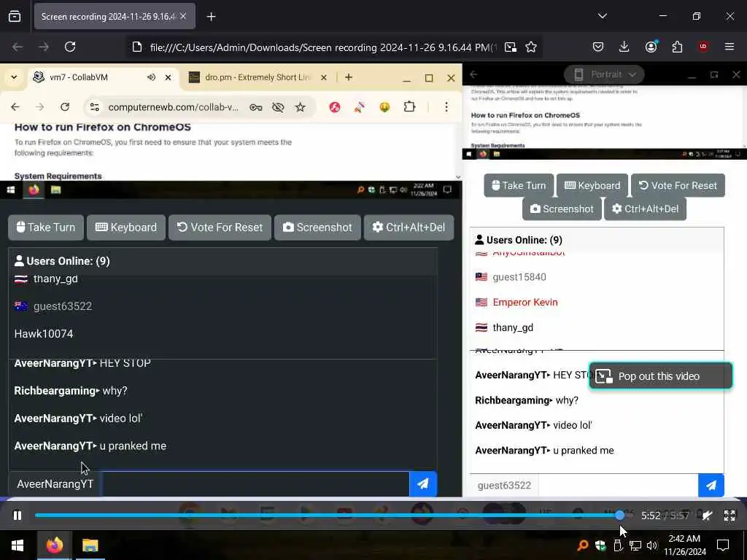Toggle fullscreen on the video player
The height and width of the screenshot is (560, 747).
pos(729,516)
